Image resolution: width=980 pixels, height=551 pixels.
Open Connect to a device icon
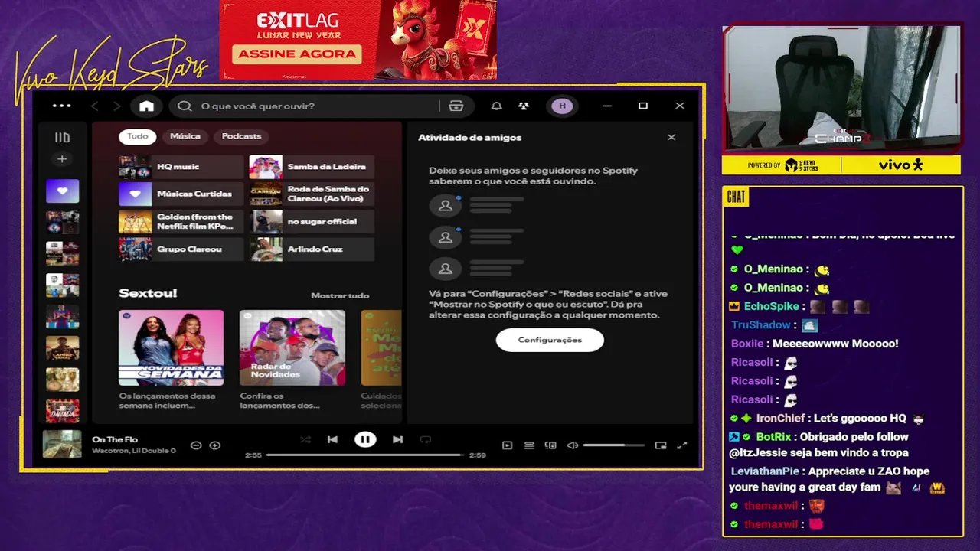point(550,445)
